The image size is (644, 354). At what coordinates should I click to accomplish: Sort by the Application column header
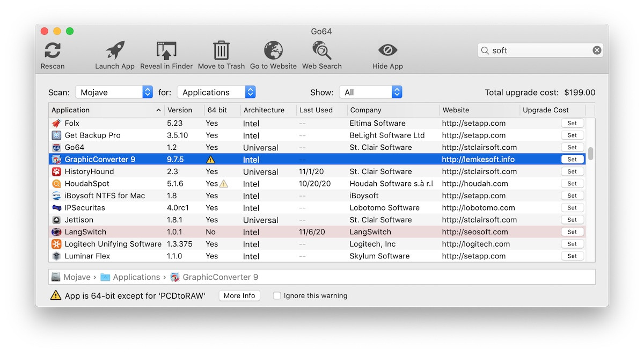click(x=106, y=110)
